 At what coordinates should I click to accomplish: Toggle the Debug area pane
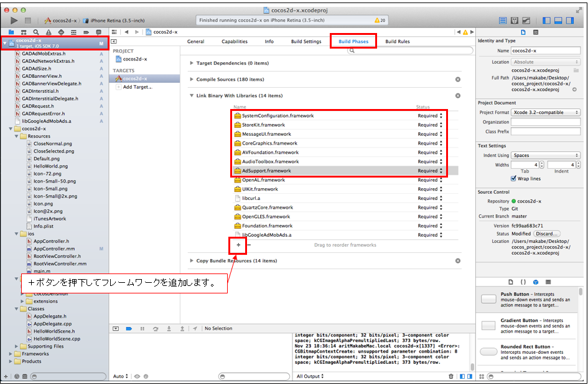coord(558,21)
